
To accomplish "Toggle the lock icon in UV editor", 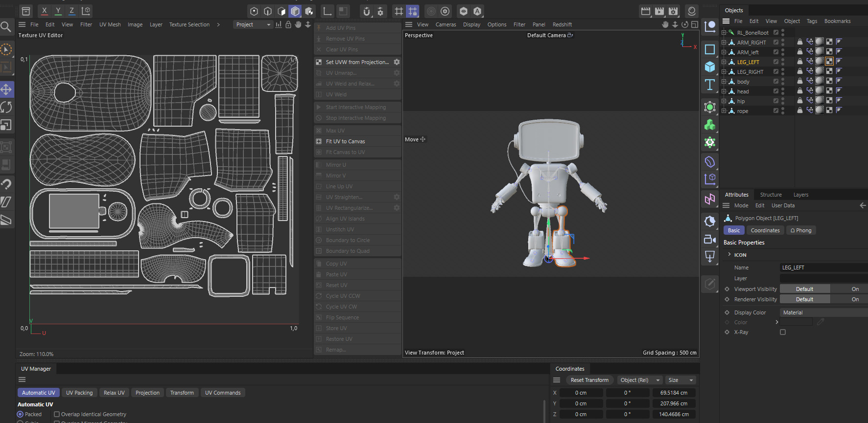I will pyautogui.click(x=288, y=24).
